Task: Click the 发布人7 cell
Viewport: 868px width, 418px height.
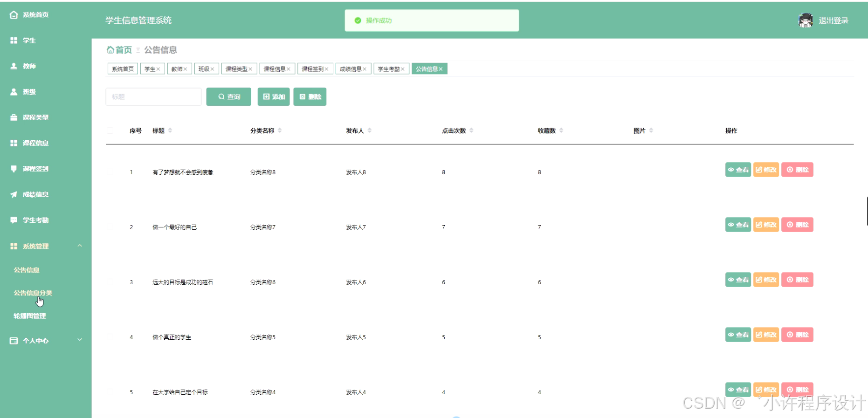Action: coord(356,227)
